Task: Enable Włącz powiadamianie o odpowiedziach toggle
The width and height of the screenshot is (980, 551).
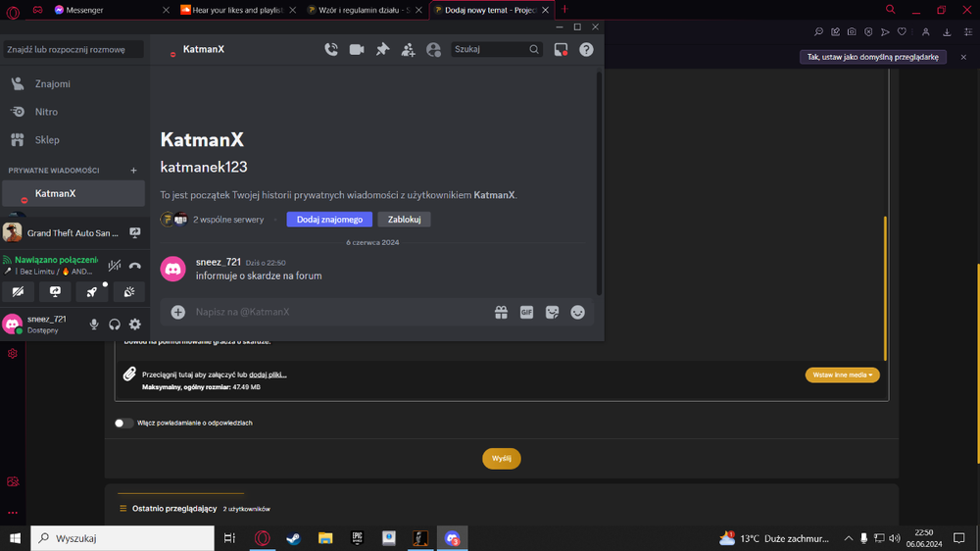Action: 123,423
